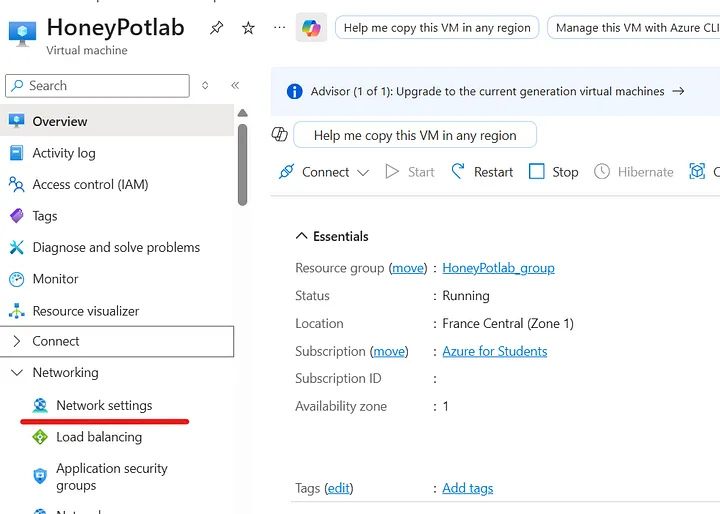720x514 pixels.
Task: Click the France Central (Zone 1) location value
Action: pos(508,323)
